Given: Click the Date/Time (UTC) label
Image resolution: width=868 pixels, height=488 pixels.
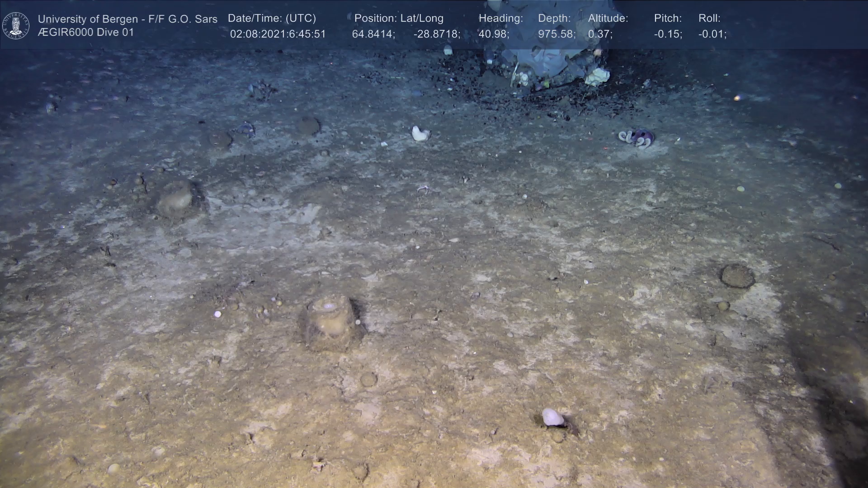Looking at the screenshot, I should pyautogui.click(x=272, y=18).
